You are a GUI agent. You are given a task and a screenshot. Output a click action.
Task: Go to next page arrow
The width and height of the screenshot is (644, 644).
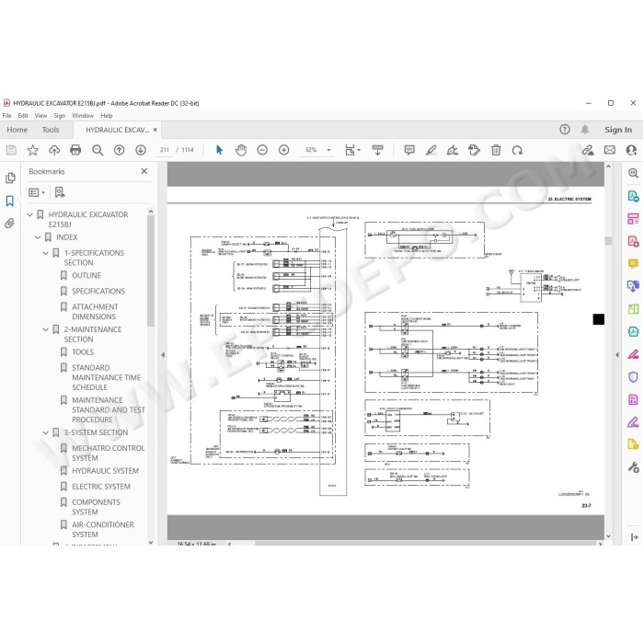pos(141,150)
